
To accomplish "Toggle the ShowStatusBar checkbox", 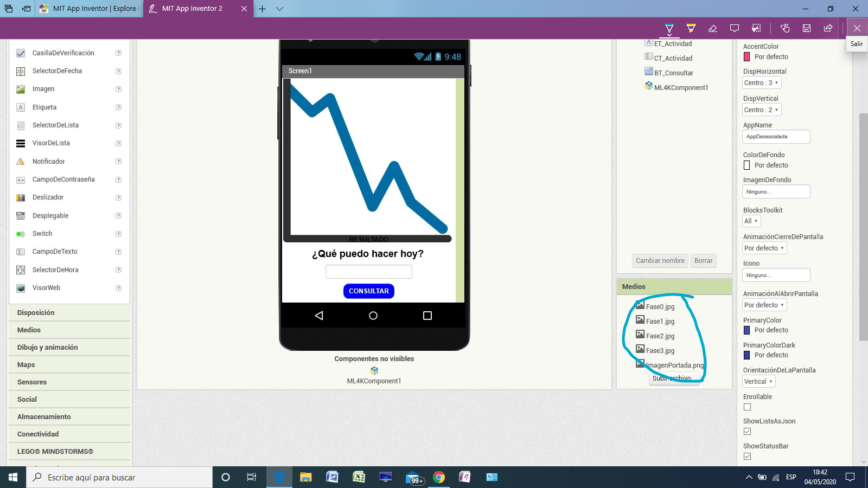I will (x=747, y=457).
